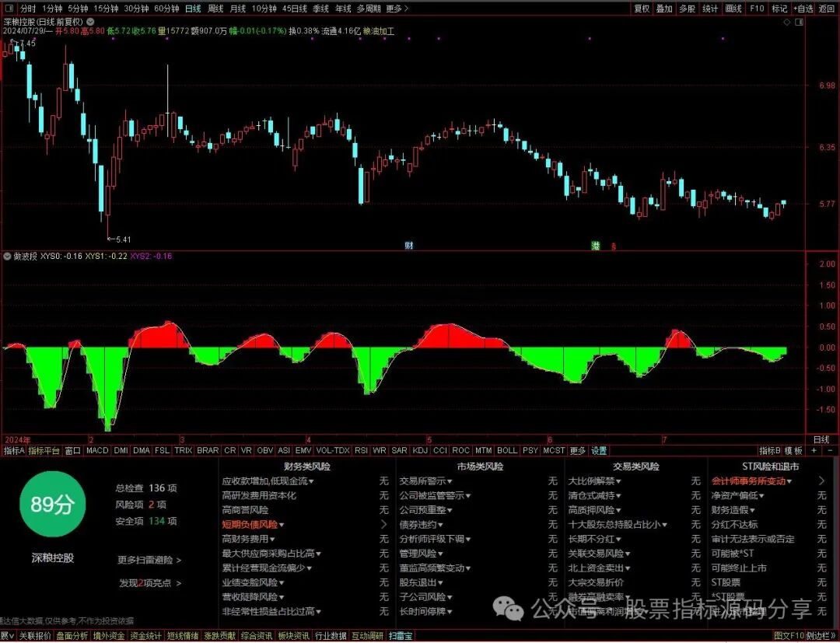Open 指标平台 indicator platform
840x643 pixels.
[x=44, y=451]
